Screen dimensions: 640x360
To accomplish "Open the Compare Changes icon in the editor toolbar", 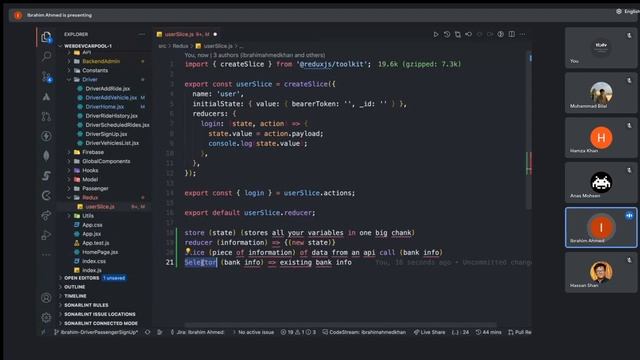I will tap(458, 34).
